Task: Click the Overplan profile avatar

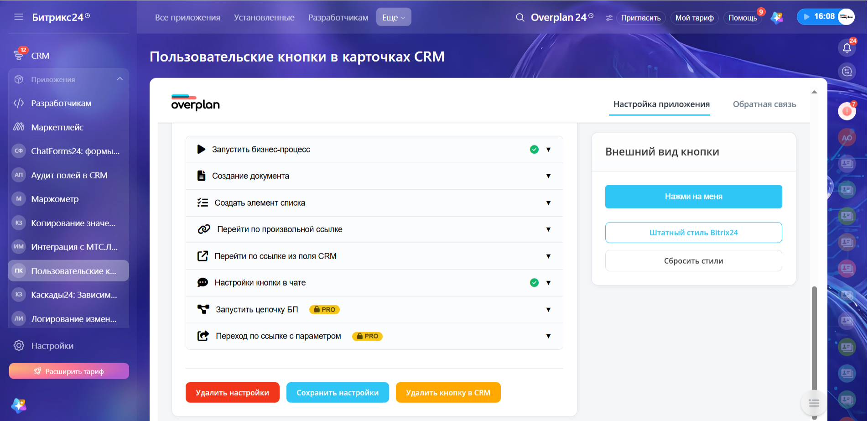Action: click(846, 17)
